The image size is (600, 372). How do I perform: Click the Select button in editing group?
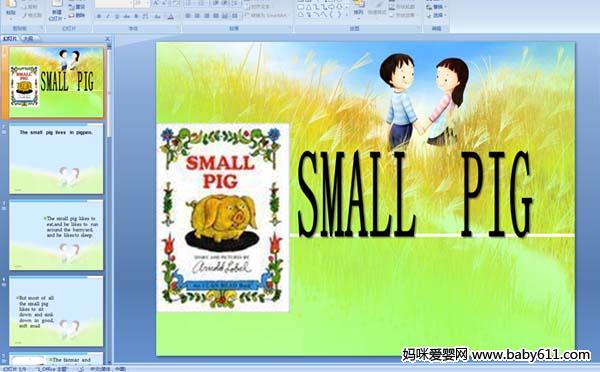435,16
